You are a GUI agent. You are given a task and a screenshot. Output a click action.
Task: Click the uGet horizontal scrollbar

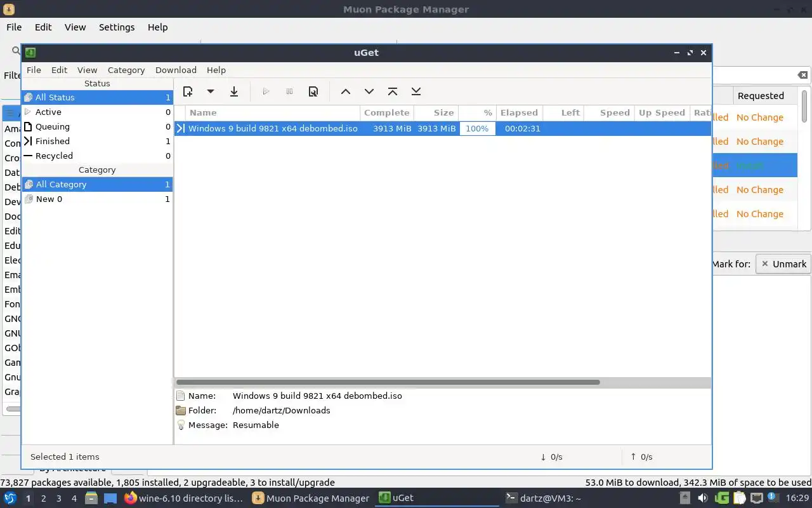click(x=388, y=382)
